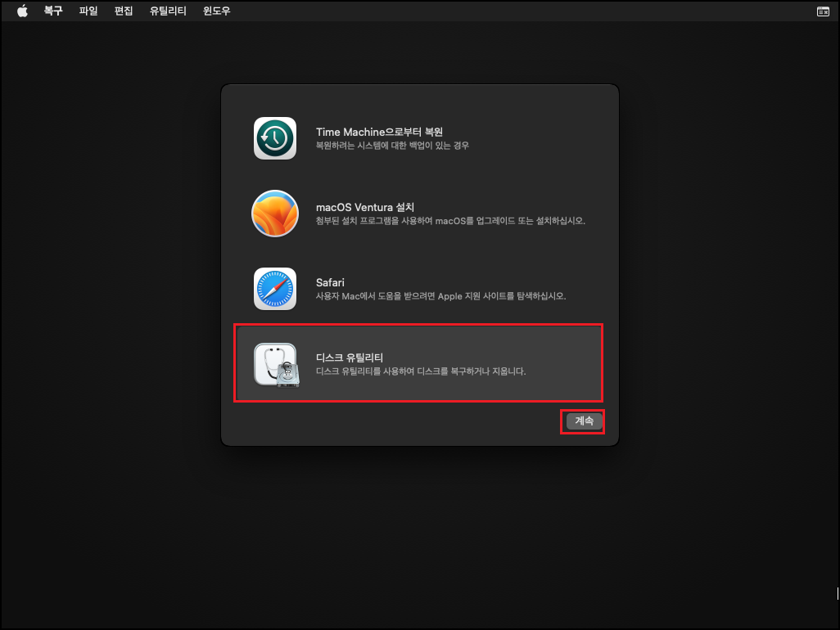The height and width of the screenshot is (630, 840).
Task: Open the 윈도우 menu
Action: pos(216,11)
